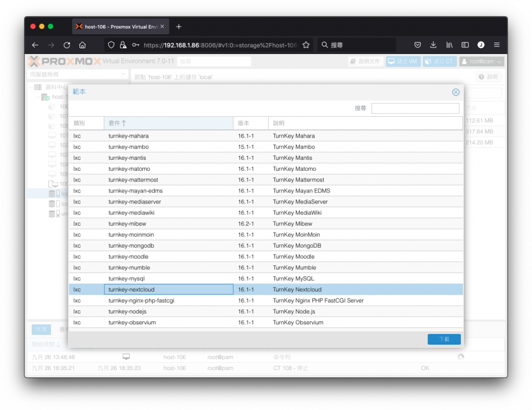Select the turnkey-mongodb template

click(266, 245)
